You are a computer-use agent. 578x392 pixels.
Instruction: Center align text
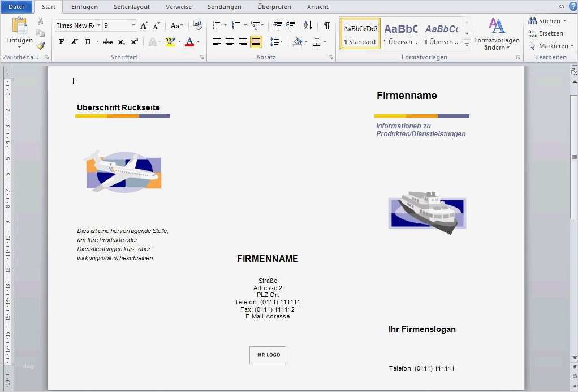[229, 42]
